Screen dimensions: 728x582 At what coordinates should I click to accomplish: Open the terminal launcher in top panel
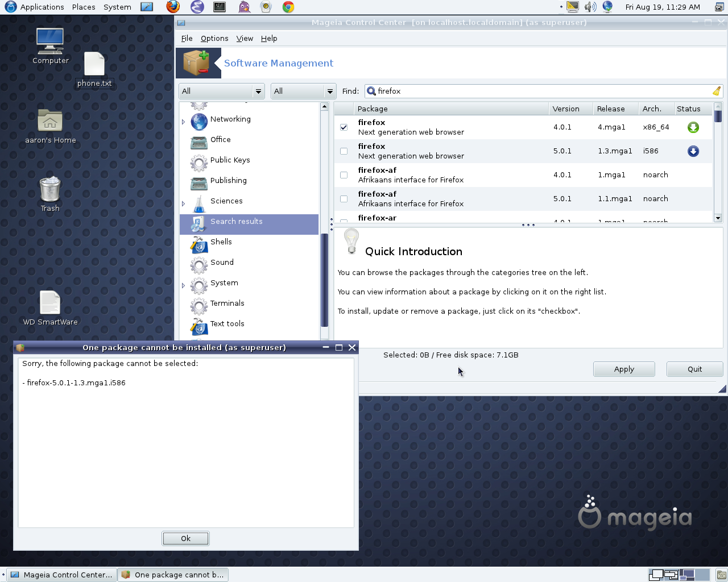pos(220,7)
